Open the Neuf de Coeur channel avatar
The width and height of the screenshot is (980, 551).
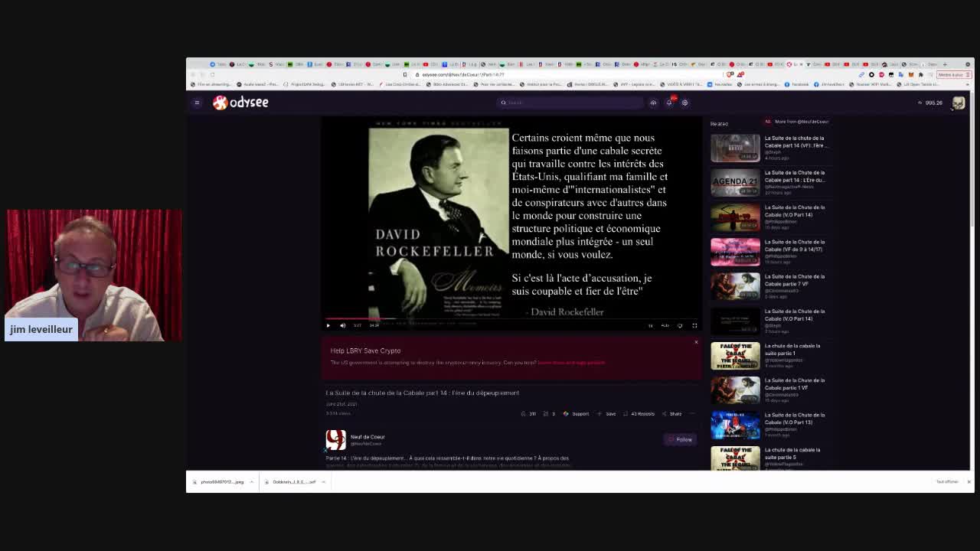click(x=335, y=439)
